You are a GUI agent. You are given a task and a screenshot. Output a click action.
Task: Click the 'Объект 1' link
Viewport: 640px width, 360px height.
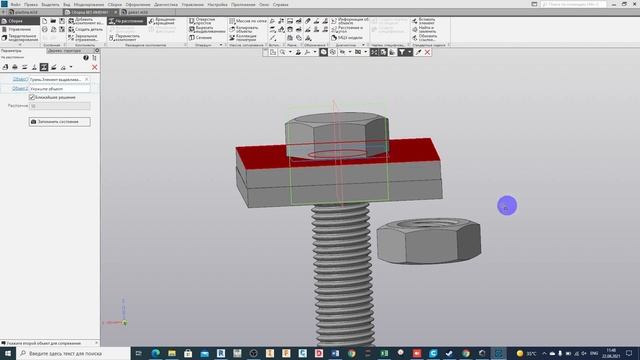pos(20,79)
